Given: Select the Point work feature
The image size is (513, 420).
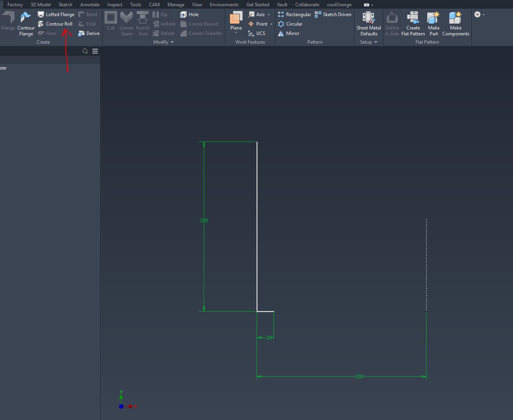Looking at the screenshot, I should coord(258,24).
